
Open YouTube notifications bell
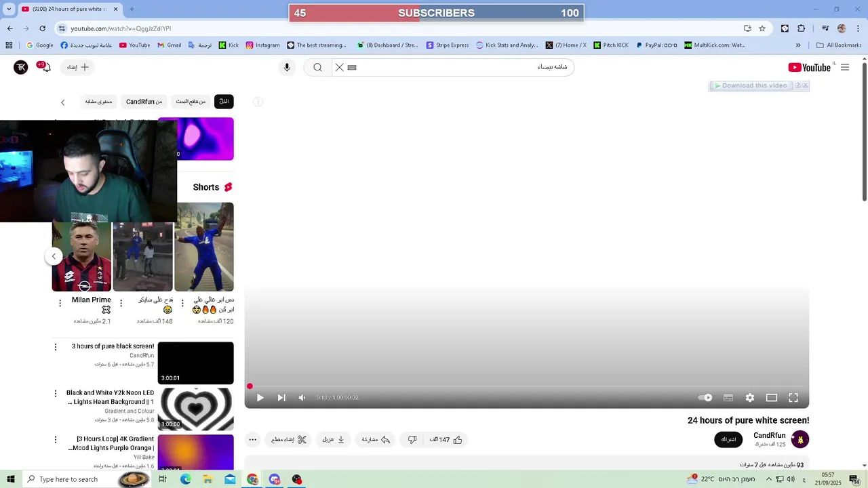point(45,67)
